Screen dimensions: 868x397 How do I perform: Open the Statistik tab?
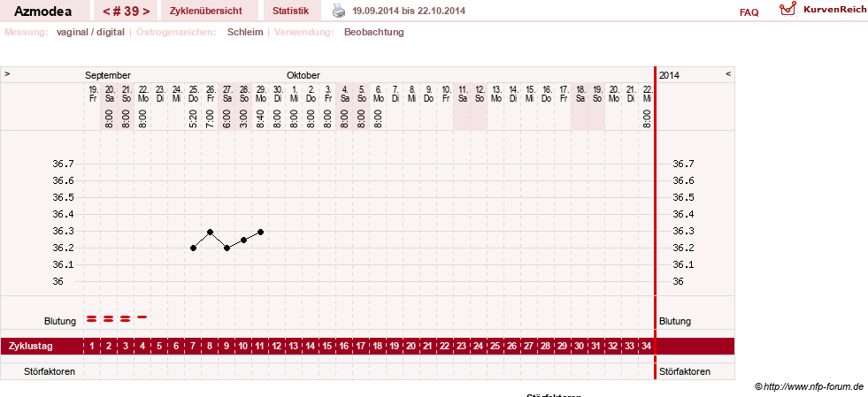coord(290,11)
